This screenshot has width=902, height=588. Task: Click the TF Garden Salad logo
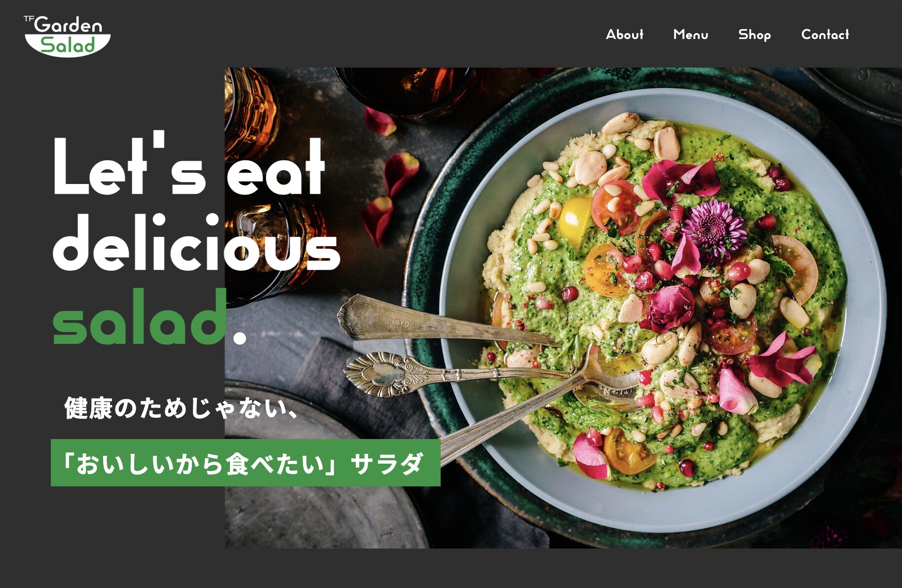pyautogui.click(x=67, y=36)
